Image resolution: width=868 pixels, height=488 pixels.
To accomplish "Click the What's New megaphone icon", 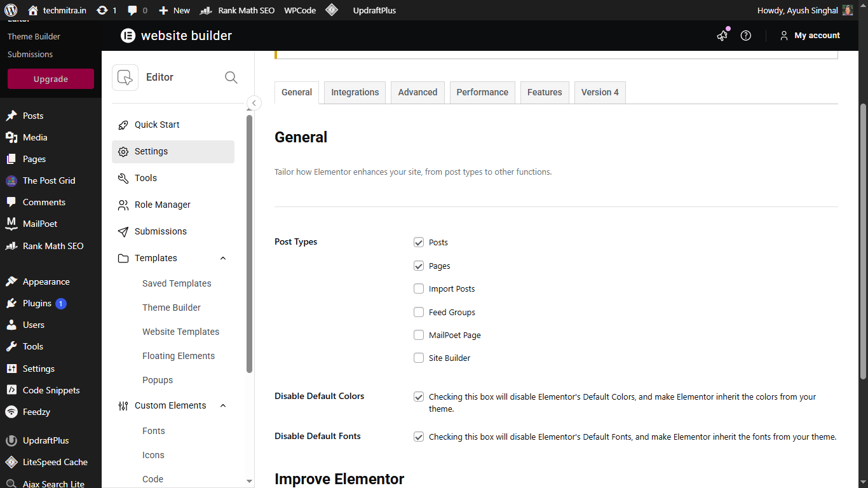I will pos(722,36).
